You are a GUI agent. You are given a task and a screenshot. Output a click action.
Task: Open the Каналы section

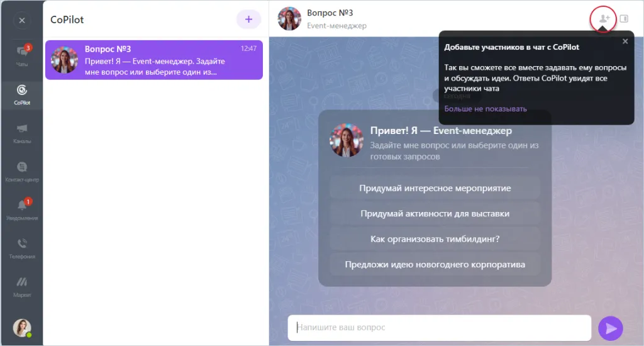22,133
